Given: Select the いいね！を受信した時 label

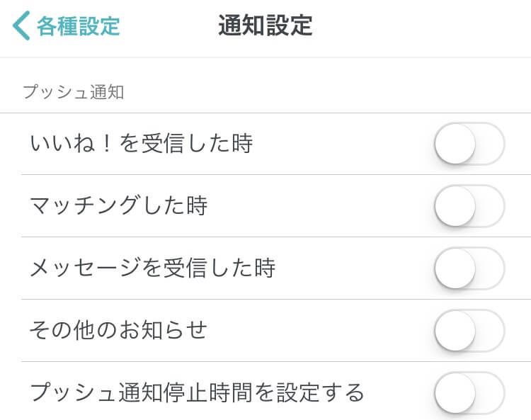Looking at the screenshot, I should (x=142, y=144).
